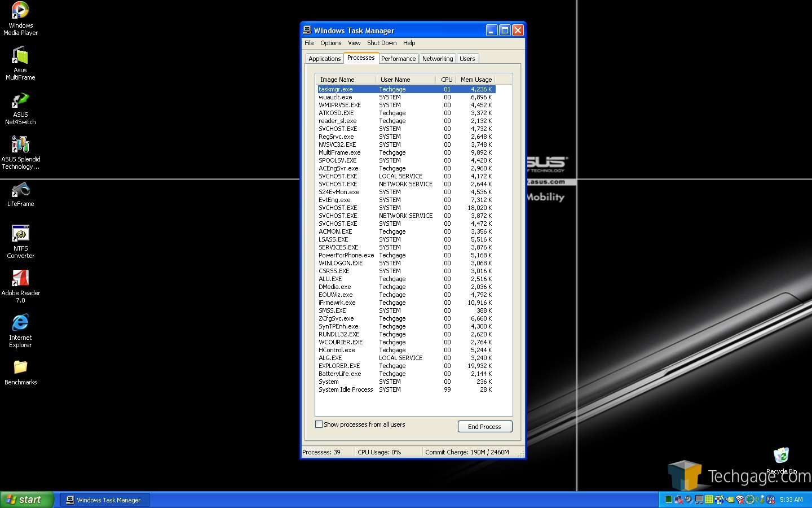Select RegSrvc.exe process row
The image size is (812, 508).
(x=406, y=137)
